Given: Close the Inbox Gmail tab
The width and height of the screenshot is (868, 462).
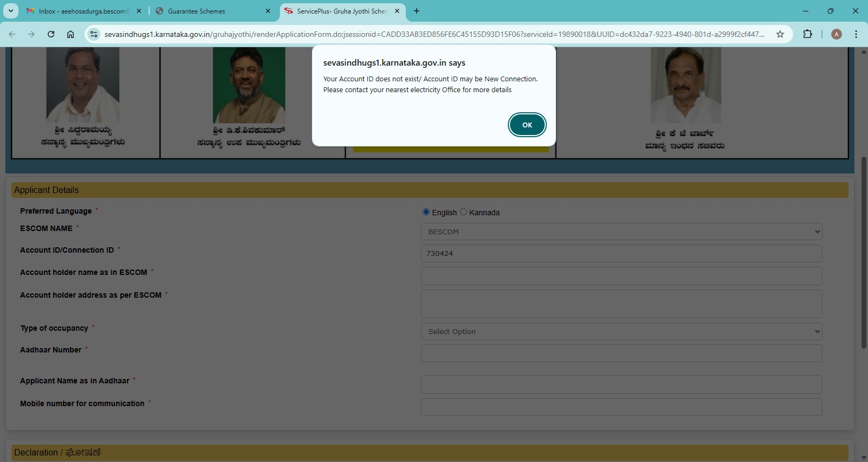Looking at the screenshot, I should 139,11.
